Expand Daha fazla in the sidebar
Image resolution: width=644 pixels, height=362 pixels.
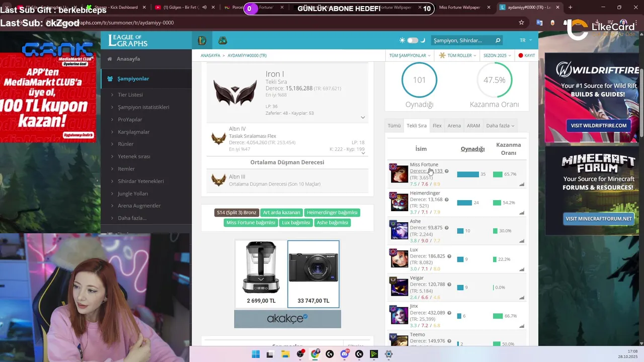click(132, 218)
